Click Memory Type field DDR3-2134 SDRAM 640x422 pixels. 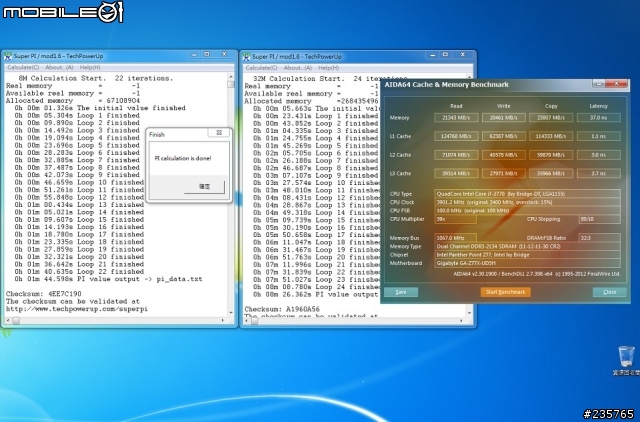coord(527,247)
